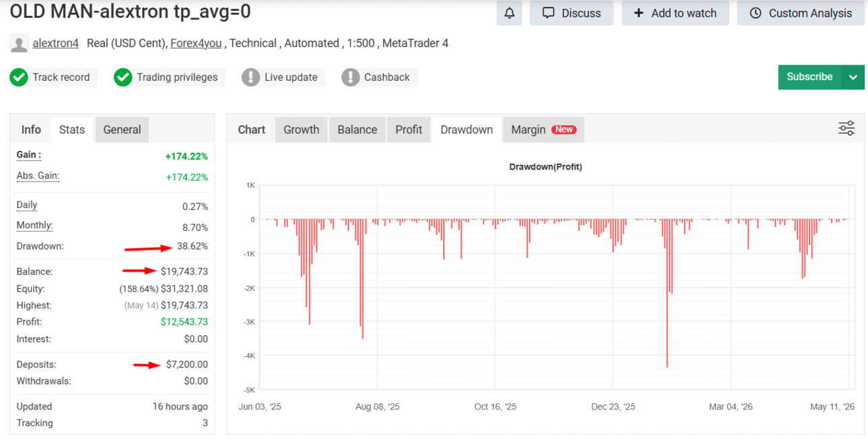
Task: Click the alextron4 user avatar icon
Action: point(19,44)
